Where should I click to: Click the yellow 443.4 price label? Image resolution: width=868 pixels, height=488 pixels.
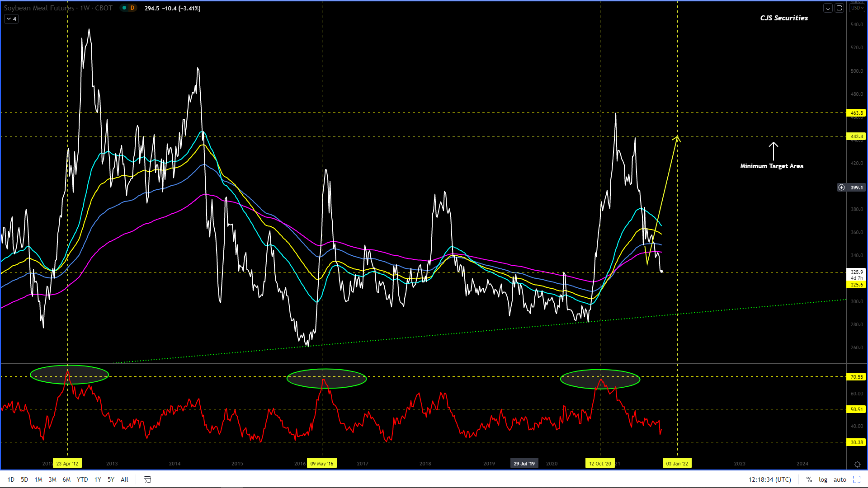(856, 136)
